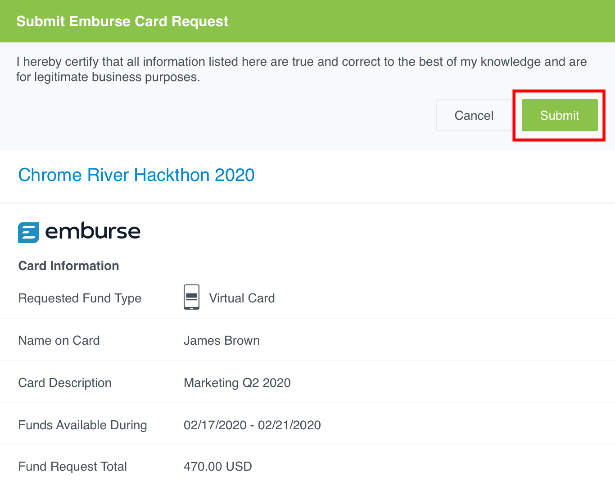Click the emburse wordmark text
The width and height of the screenshot is (615, 491).
pos(93,232)
